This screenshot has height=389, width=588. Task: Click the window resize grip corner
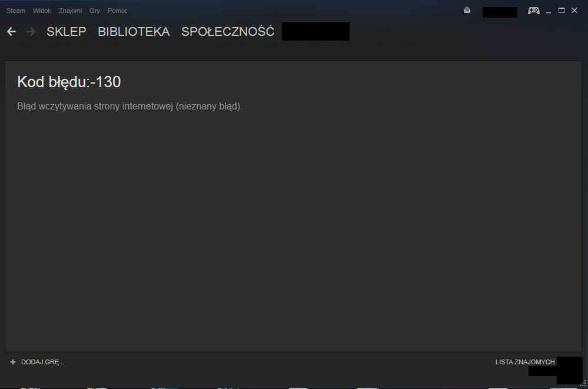pos(583,383)
